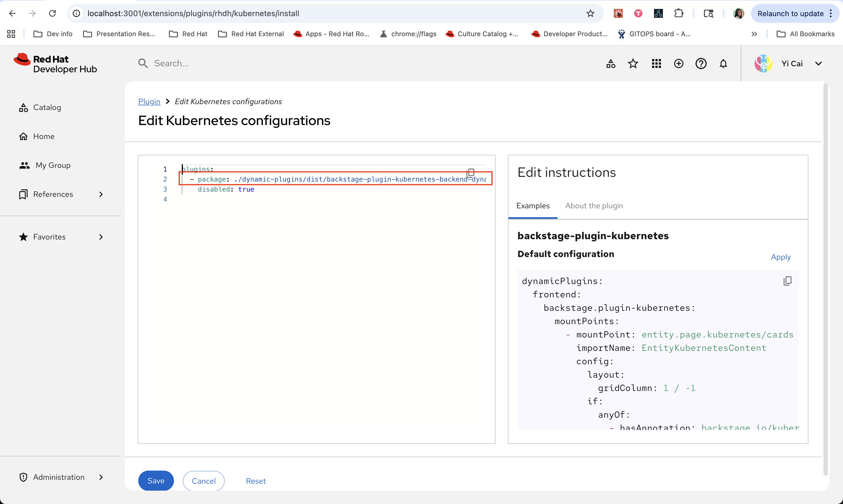This screenshot has width=843, height=504.
Task: Select the Examples tab
Action: point(533,206)
